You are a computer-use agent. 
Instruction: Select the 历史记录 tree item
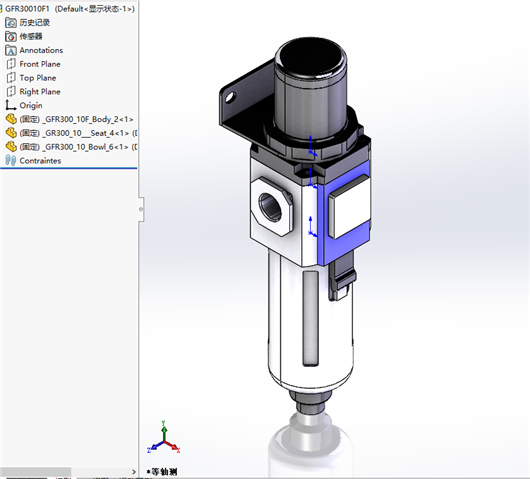coord(35,23)
